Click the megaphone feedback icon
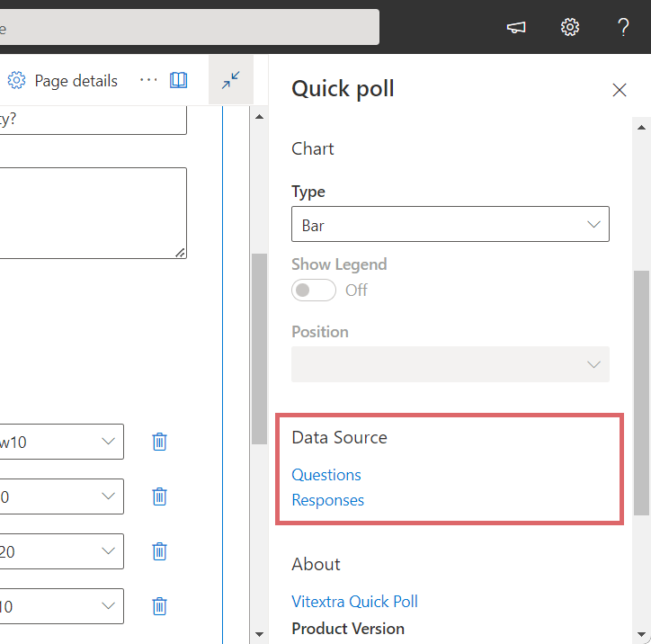 click(516, 27)
